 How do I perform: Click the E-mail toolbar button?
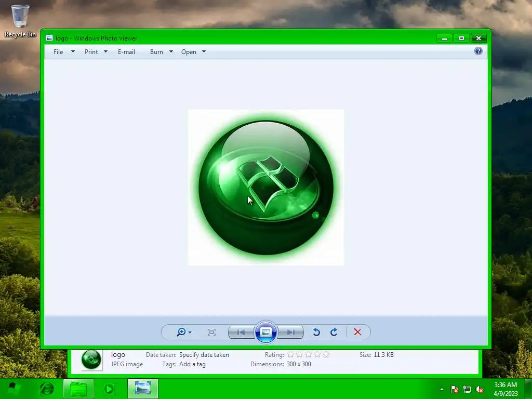click(126, 51)
